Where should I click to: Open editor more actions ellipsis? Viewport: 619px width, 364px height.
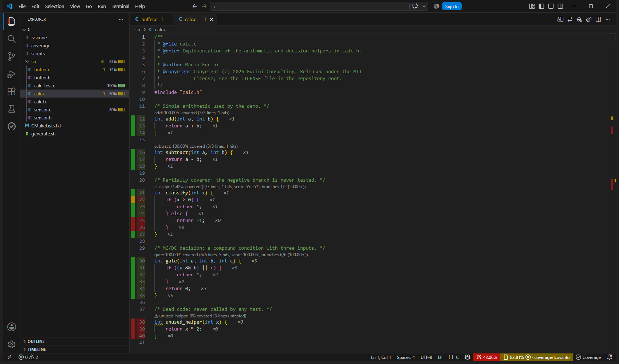coord(608,19)
